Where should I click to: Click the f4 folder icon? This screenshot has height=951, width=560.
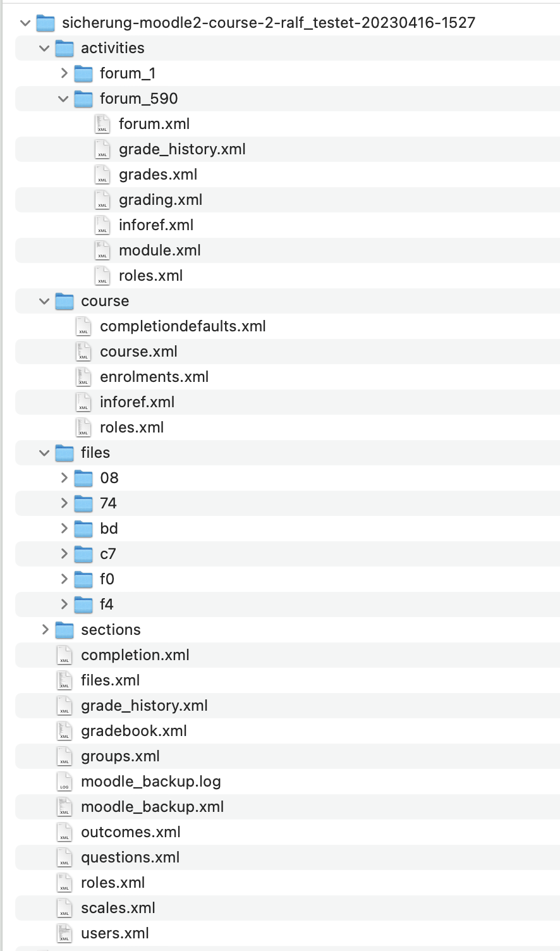(x=83, y=604)
